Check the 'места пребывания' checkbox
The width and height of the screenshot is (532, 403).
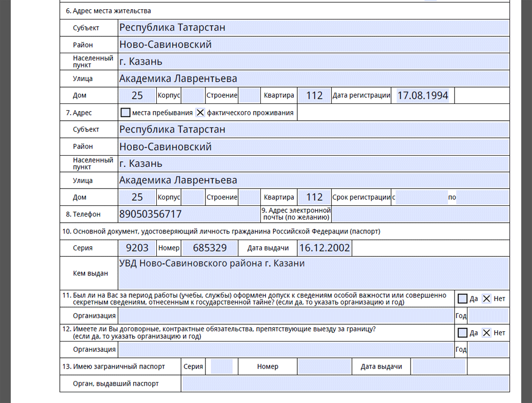[x=125, y=113]
